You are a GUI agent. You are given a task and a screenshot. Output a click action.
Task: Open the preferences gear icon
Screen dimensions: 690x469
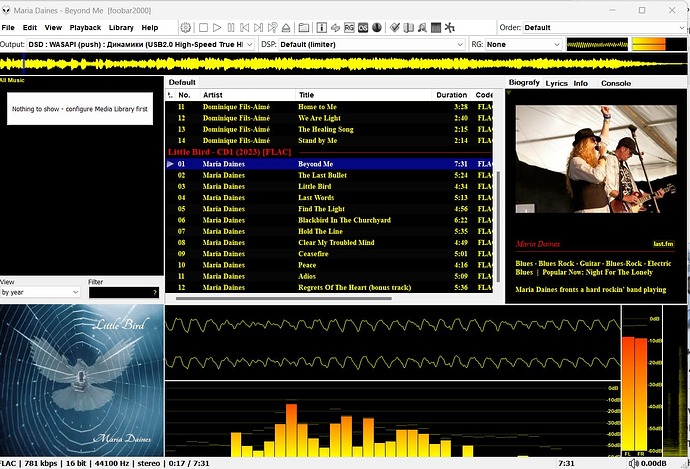185,27
